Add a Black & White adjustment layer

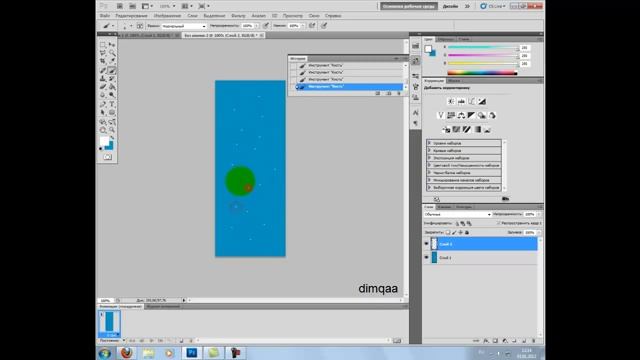pyautogui.click(x=471, y=116)
